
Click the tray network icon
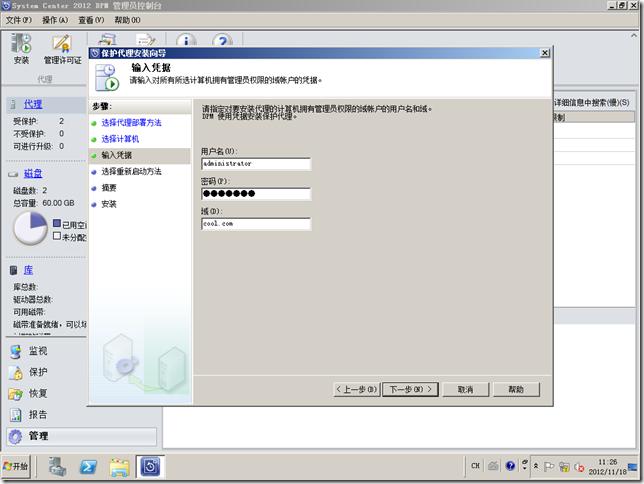564,467
